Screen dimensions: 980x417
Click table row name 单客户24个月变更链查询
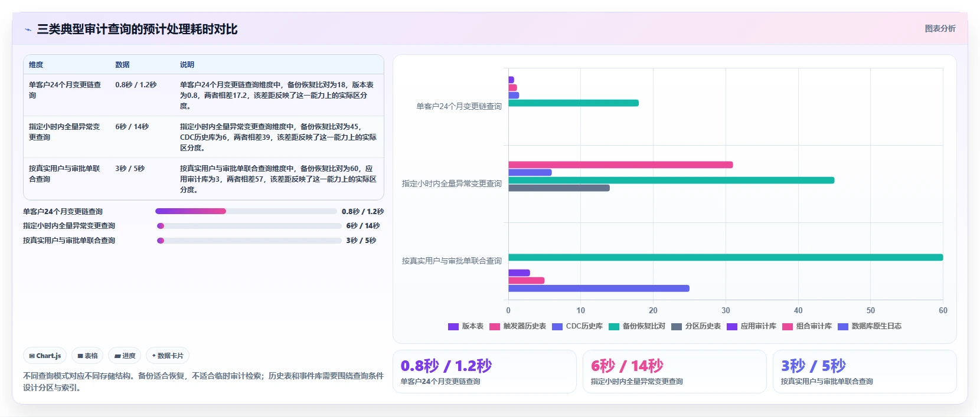coord(65,90)
